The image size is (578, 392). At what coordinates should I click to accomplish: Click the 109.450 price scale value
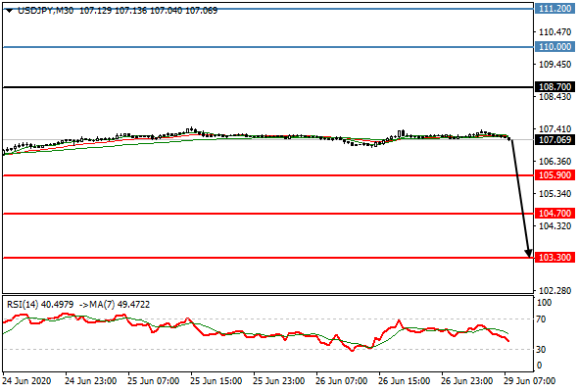[554, 64]
